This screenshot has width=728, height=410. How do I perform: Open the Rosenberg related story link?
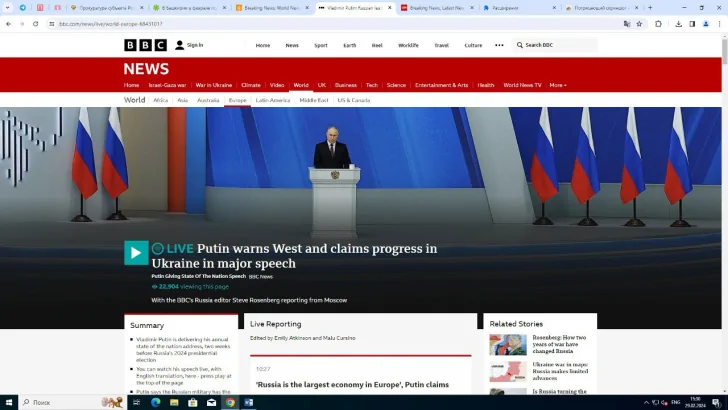coord(560,344)
